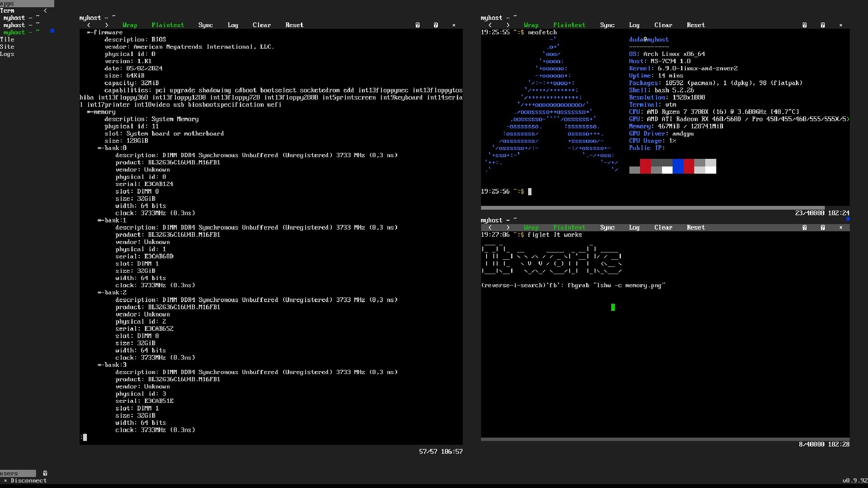Click the left arrow in lshw window toolbar
Image resolution: width=868 pixels, height=488 pixels.
click(89, 25)
